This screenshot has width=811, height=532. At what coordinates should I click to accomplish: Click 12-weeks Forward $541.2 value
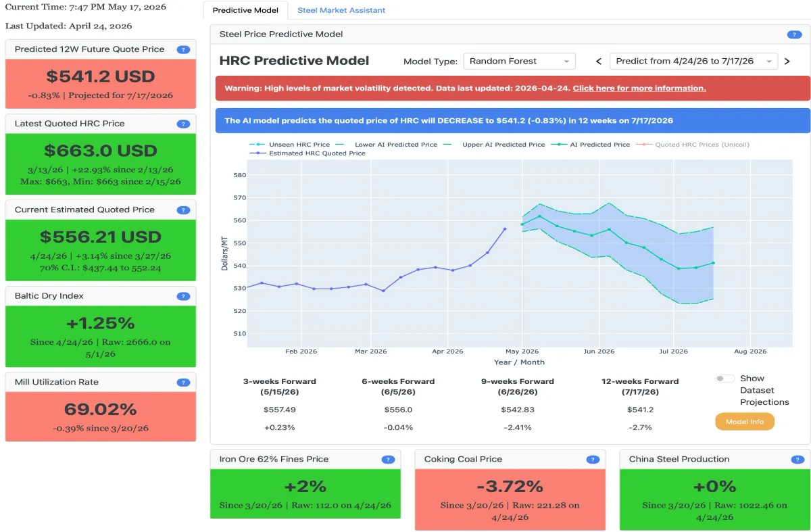pyautogui.click(x=640, y=410)
